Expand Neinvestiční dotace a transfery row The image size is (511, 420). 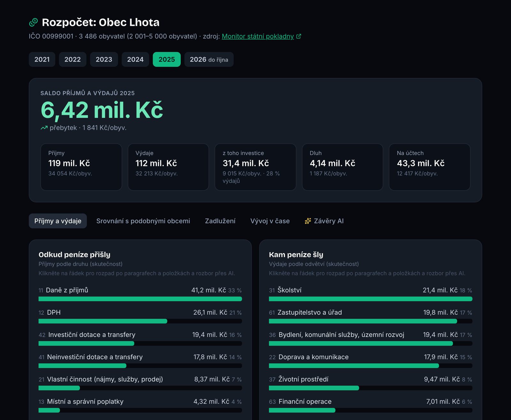(x=140, y=361)
